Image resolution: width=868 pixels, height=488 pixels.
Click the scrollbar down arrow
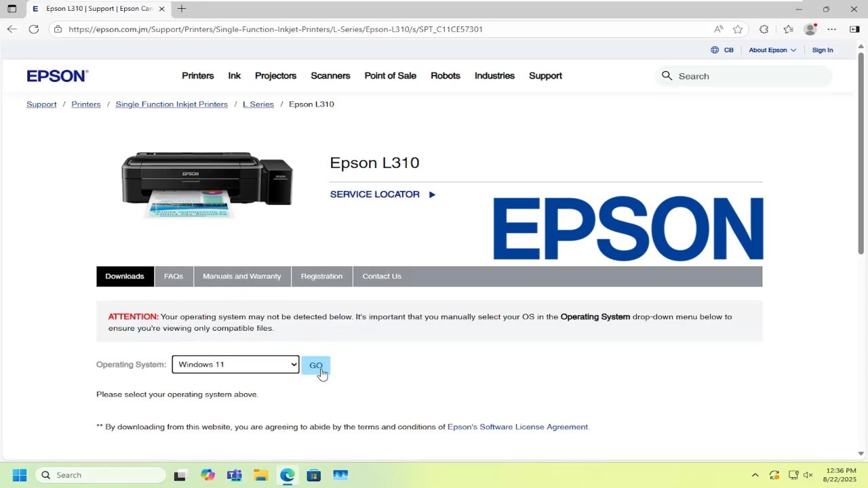pos(861,453)
